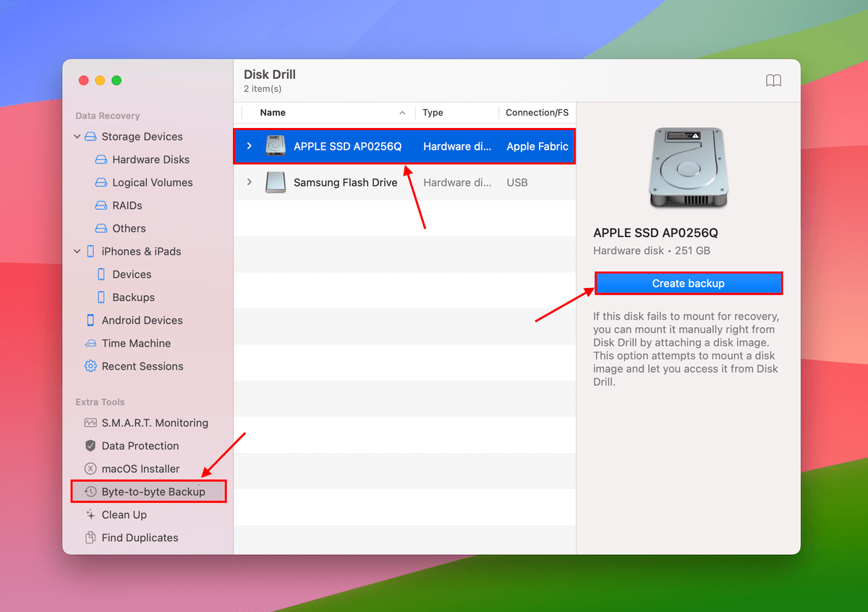Click the Android Devices sidebar entry
The image size is (868, 612).
click(140, 320)
